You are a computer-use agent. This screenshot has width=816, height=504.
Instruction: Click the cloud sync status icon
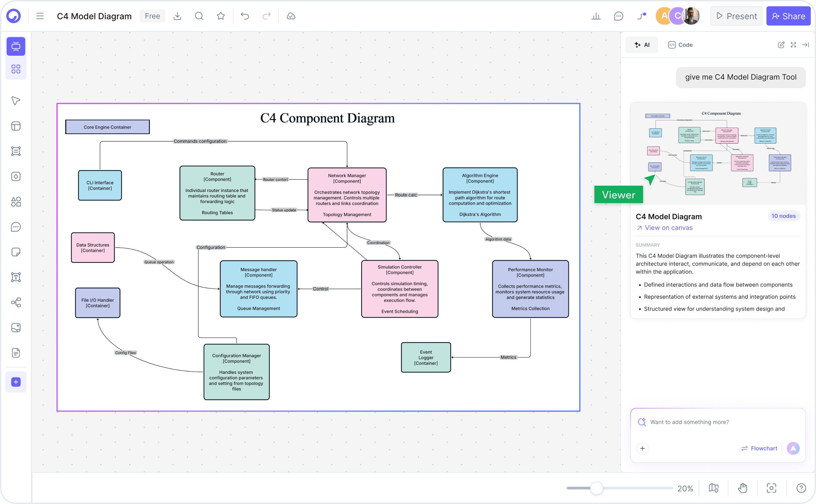click(x=291, y=16)
